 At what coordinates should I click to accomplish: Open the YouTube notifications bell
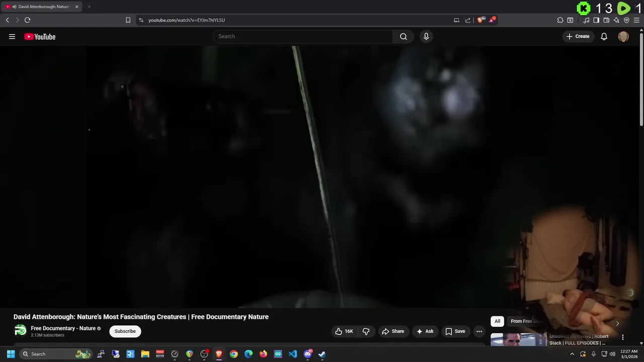[604, 36]
